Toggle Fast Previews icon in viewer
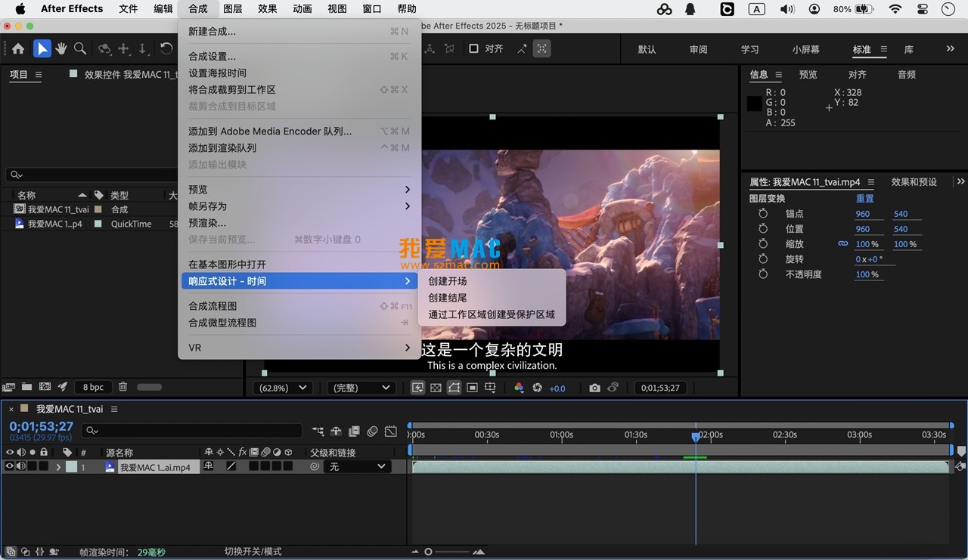 417,388
